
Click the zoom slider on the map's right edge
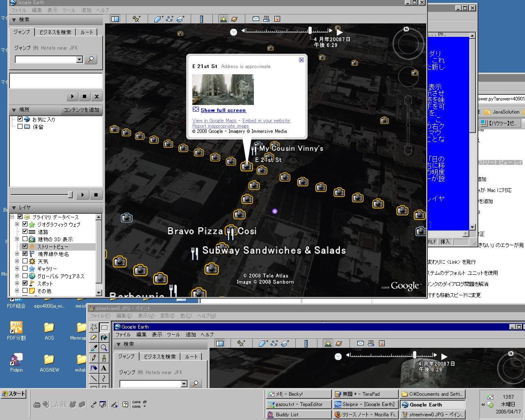click(408, 125)
